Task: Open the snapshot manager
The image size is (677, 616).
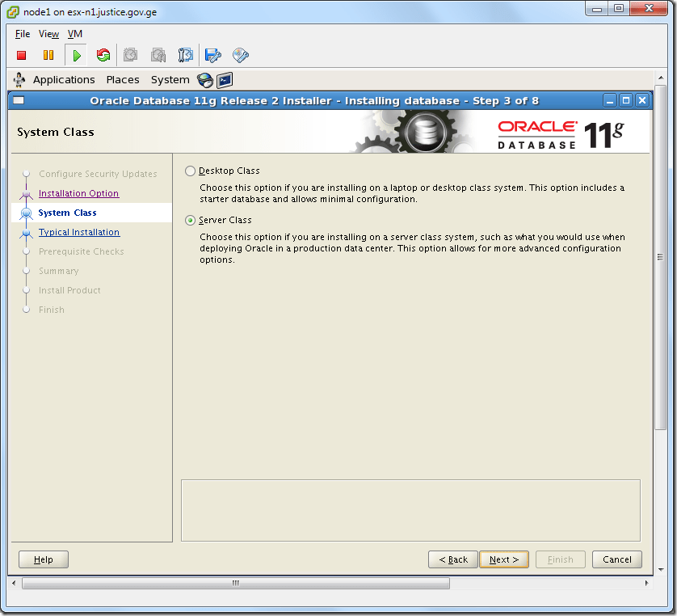Action: point(186,54)
